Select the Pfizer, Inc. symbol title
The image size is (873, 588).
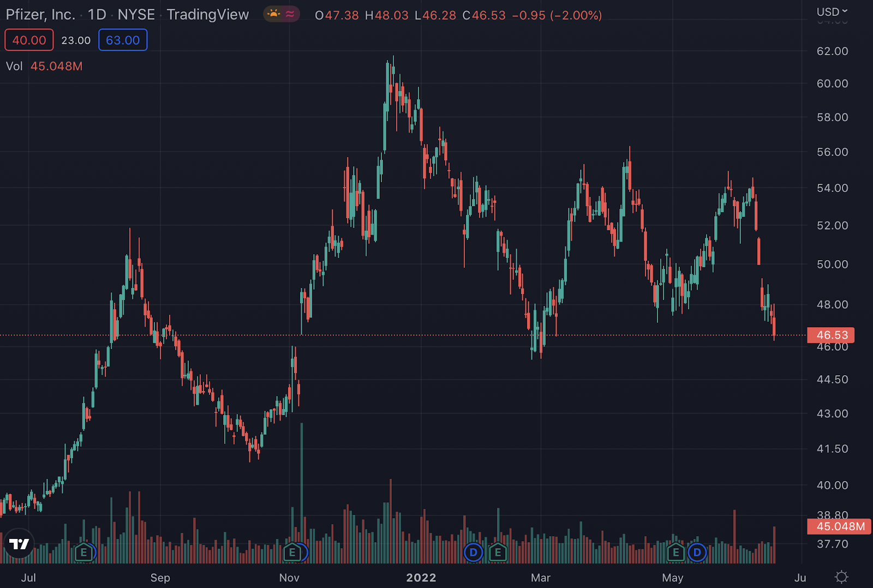(x=40, y=15)
